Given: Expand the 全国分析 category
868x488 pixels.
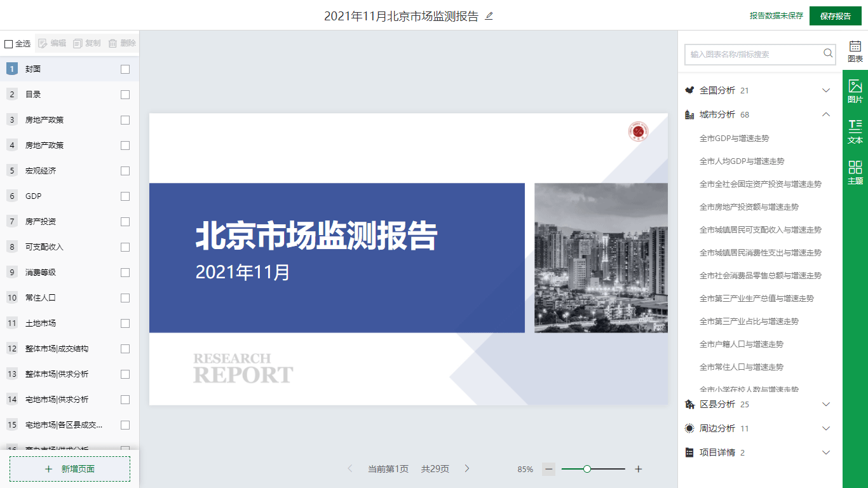Looking at the screenshot, I should coord(826,90).
